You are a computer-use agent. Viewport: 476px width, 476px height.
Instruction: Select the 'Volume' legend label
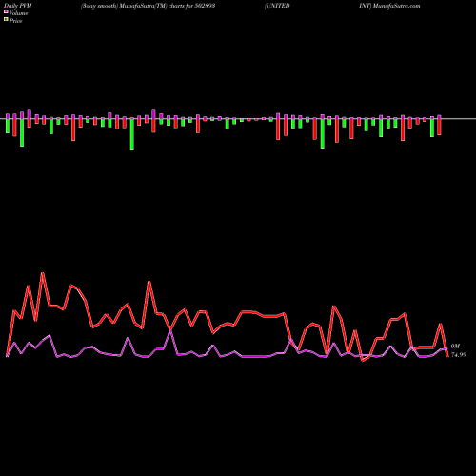18,13
